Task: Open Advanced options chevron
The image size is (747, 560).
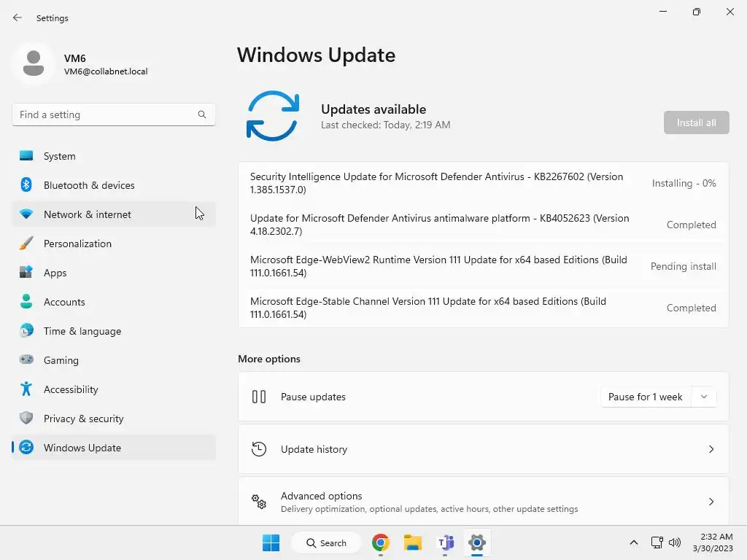Action: tap(711, 502)
